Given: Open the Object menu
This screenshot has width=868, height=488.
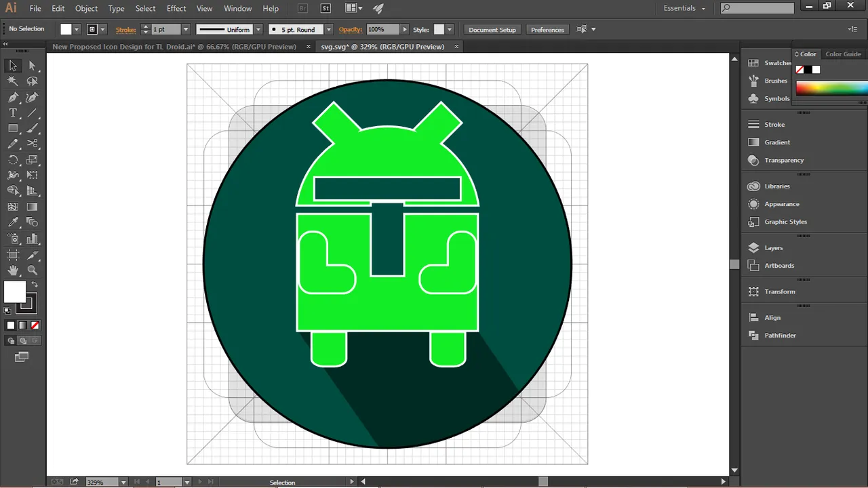Looking at the screenshot, I should point(86,8).
